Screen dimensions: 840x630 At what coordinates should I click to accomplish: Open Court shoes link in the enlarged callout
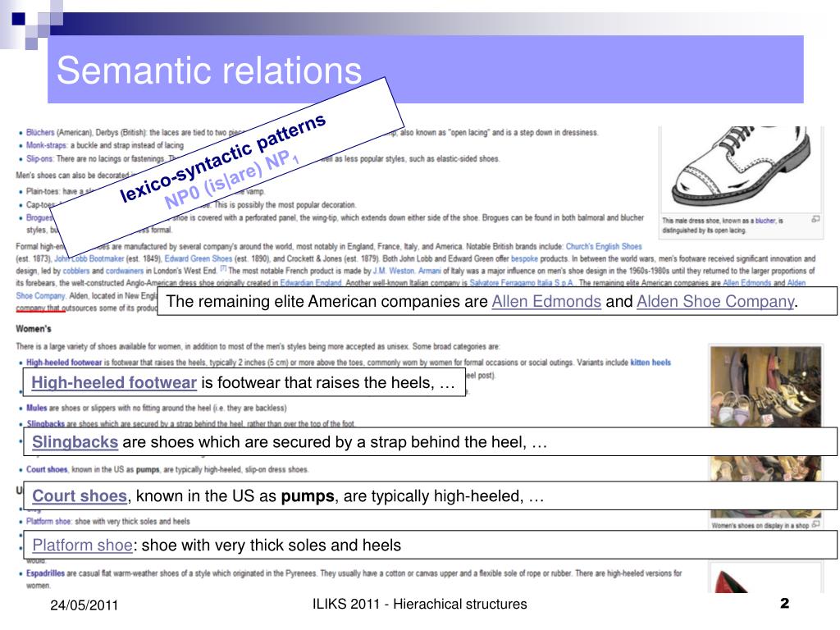tap(80, 496)
